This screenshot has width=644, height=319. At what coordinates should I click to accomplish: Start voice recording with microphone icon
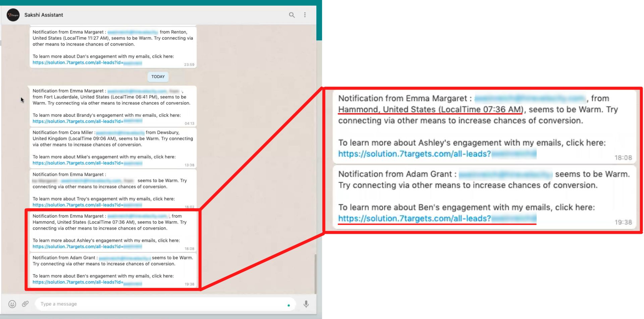tap(306, 304)
